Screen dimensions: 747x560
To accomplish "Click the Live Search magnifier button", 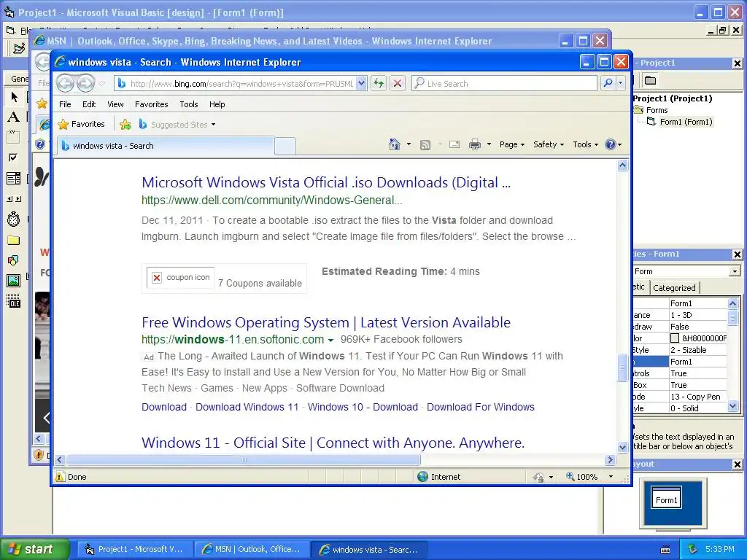I will pyautogui.click(x=608, y=83).
